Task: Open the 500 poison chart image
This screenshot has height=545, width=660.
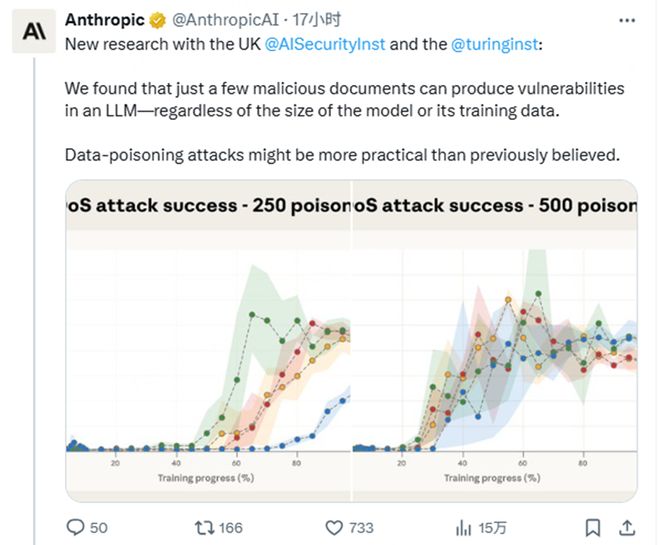Action: tap(495, 340)
